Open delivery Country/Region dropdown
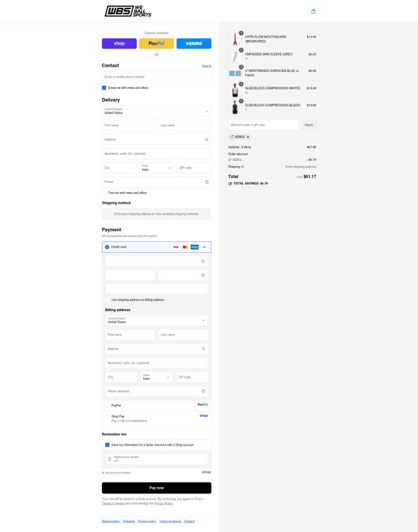This screenshot has height=532, width=418. pyautogui.click(x=156, y=111)
